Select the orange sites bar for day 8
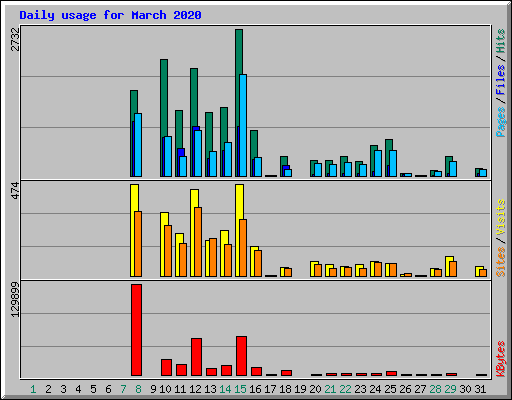Screen dimensions: 512x400 (x=138, y=244)
